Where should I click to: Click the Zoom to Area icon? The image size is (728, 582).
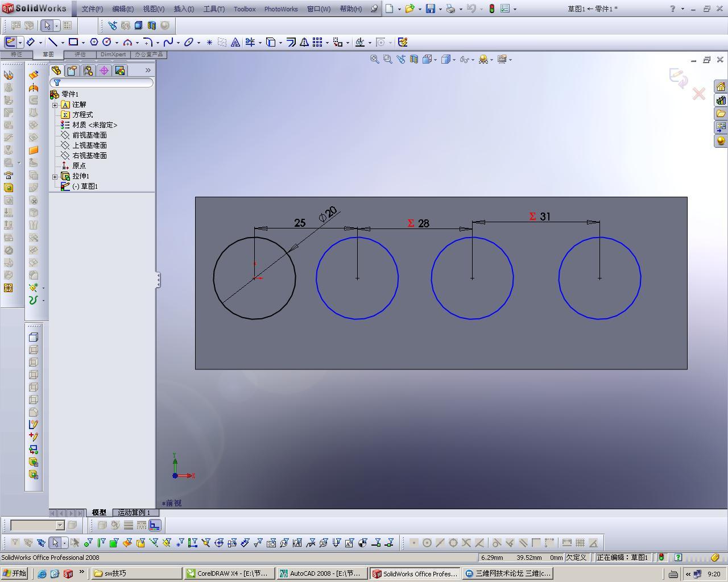[x=388, y=59]
